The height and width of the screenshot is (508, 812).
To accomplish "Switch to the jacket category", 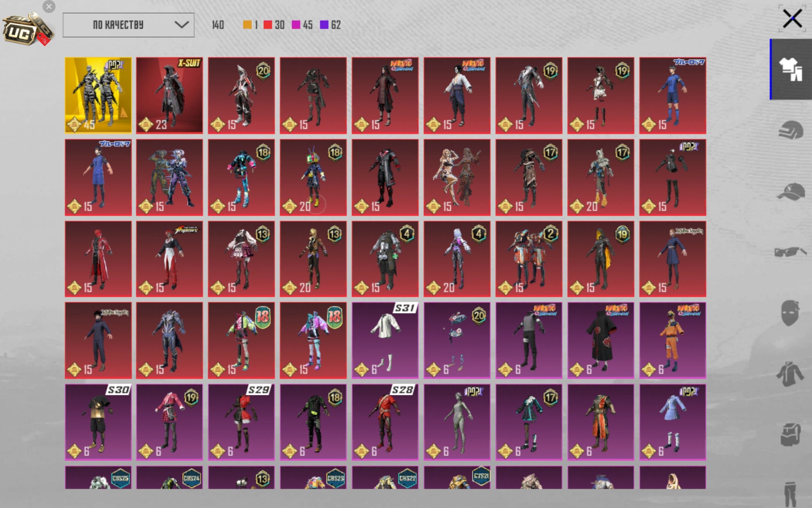I will click(790, 374).
